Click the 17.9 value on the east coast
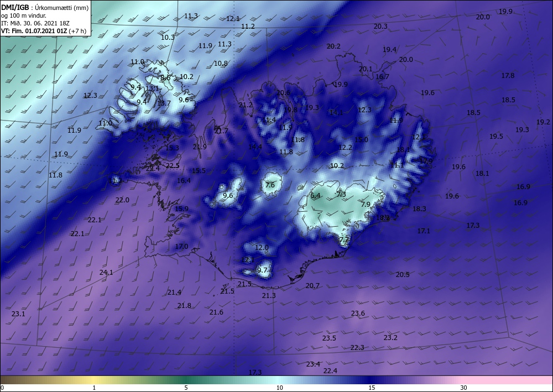This screenshot has height=392, width=553. 426,161
